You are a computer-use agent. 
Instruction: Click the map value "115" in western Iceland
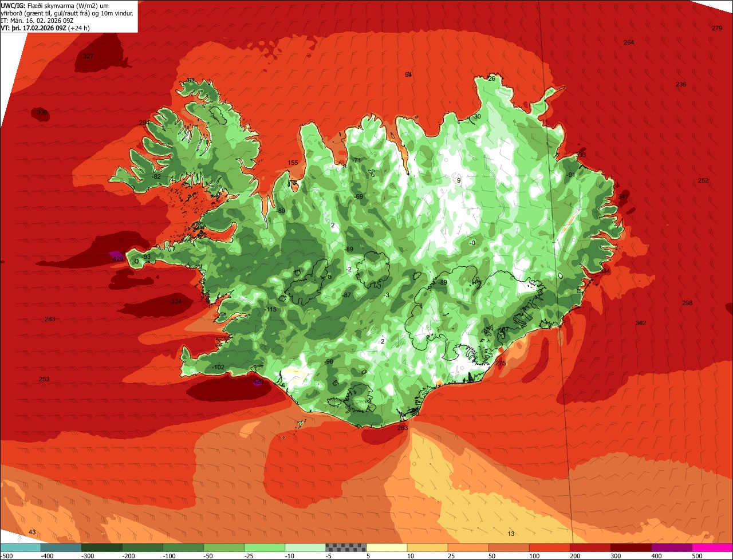(271, 309)
